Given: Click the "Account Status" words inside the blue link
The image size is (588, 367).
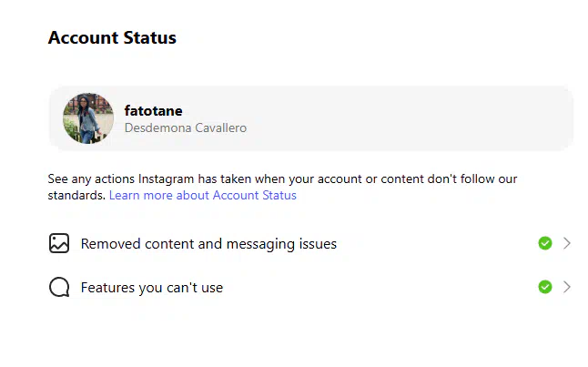Looking at the screenshot, I should tap(255, 195).
